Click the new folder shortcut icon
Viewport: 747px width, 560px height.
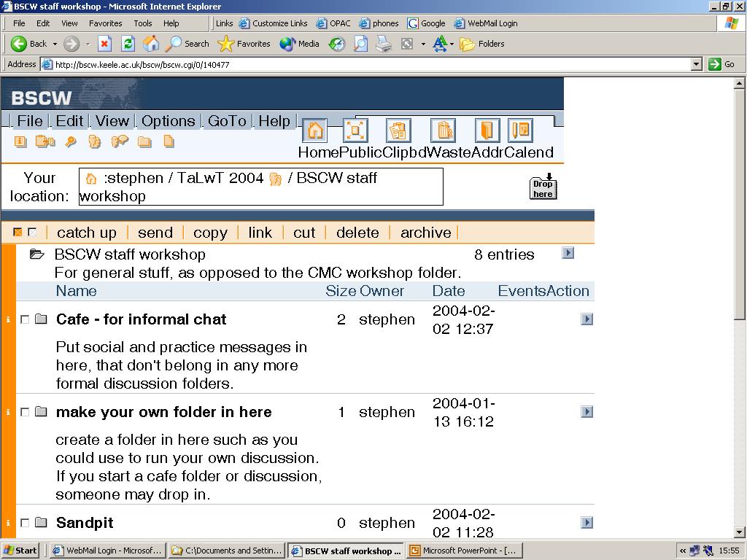click(144, 141)
